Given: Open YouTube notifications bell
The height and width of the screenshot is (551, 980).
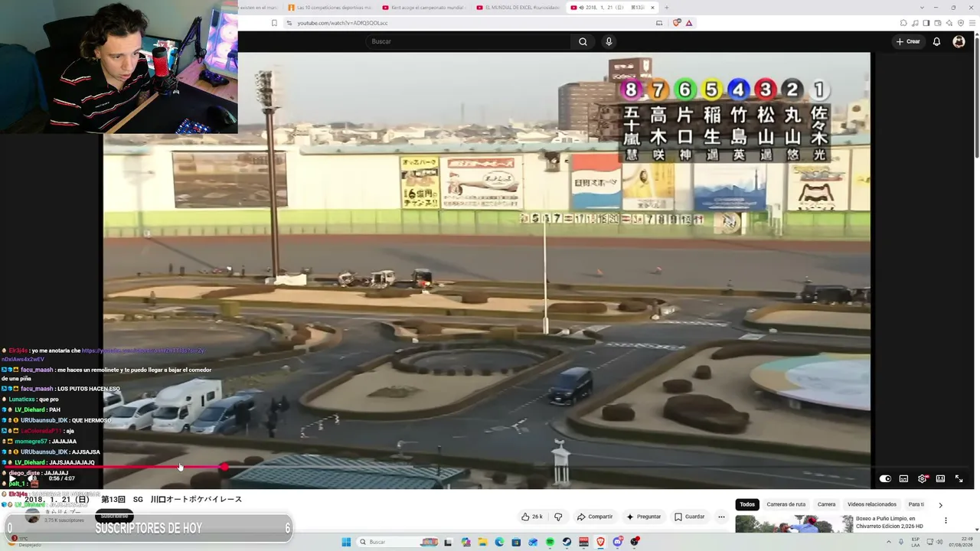Looking at the screenshot, I should [936, 41].
